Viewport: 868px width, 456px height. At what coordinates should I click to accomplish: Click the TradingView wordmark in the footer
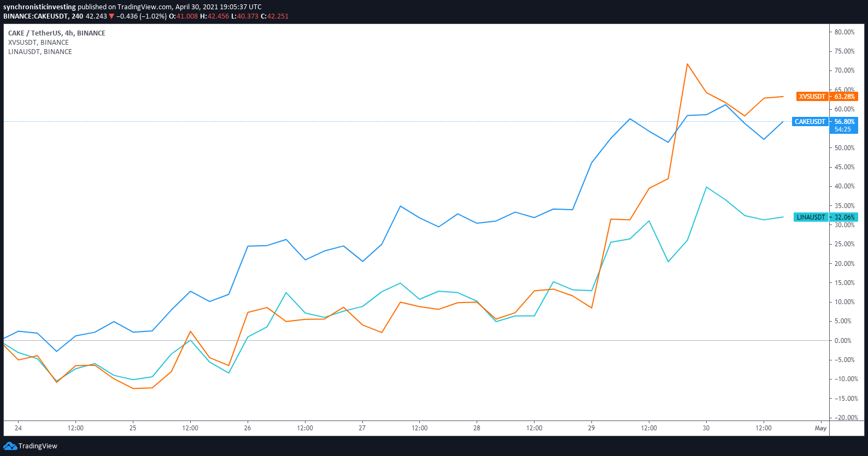point(38,446)
